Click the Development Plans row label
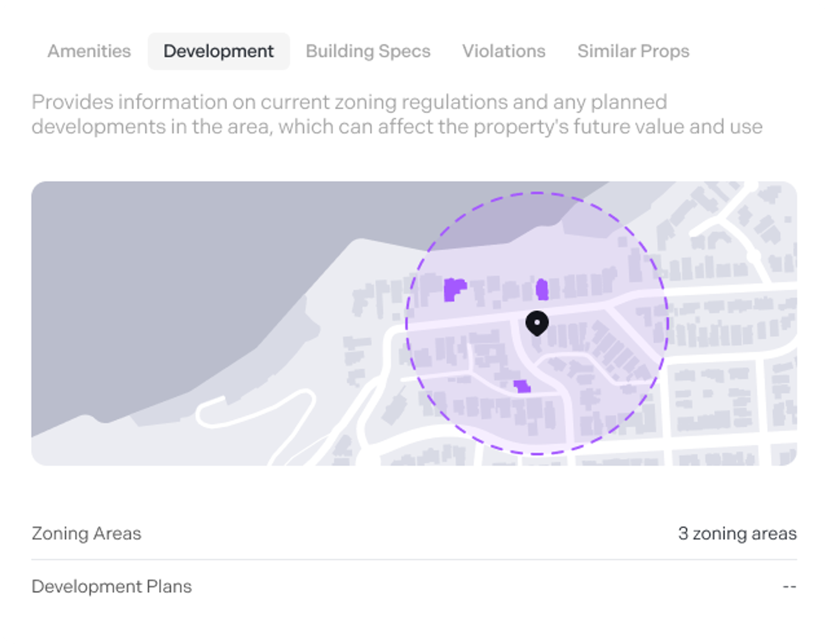Image resolution: width=828 pixels, height=644 pixels. click(x=112, y=587)
